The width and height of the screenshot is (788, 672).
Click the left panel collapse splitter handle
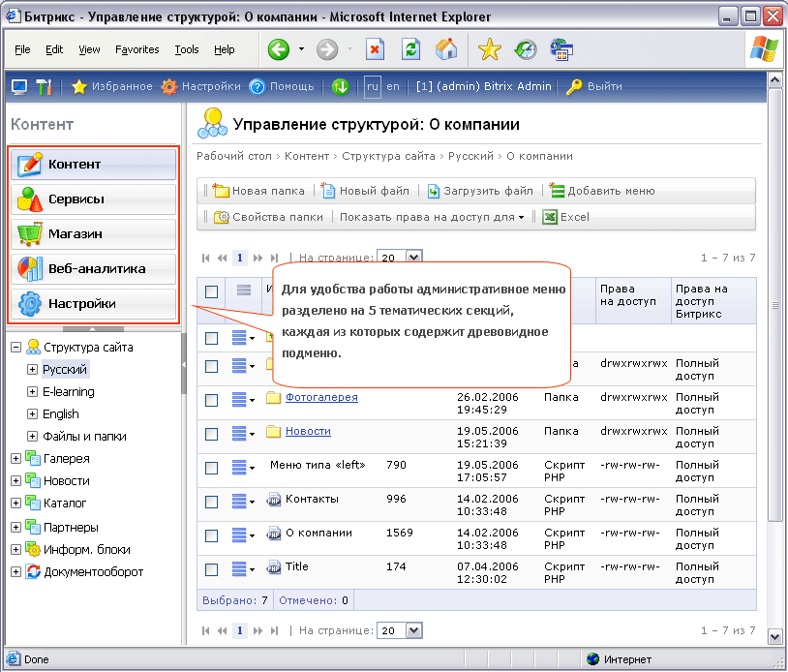183,364
